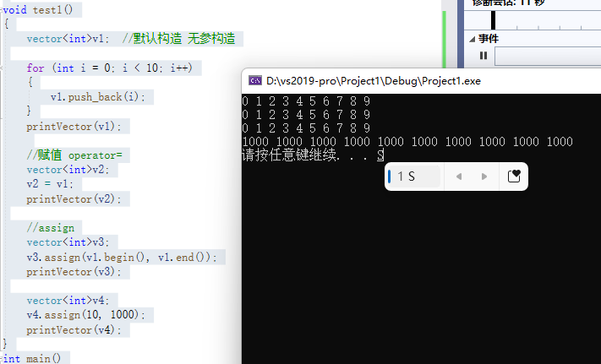This screenshot has height=364, width=601.
Task: Click the "//默认构造 无参构造" comment
Action: click(178, 39)
